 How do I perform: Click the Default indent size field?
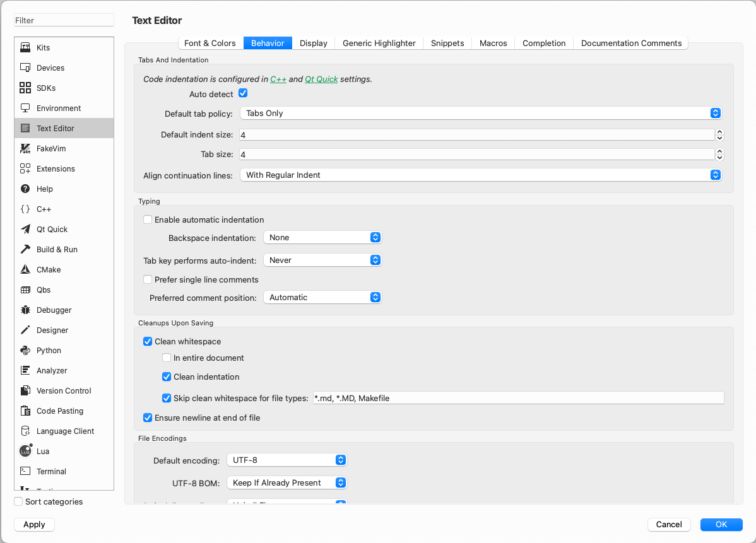point(477,135)
